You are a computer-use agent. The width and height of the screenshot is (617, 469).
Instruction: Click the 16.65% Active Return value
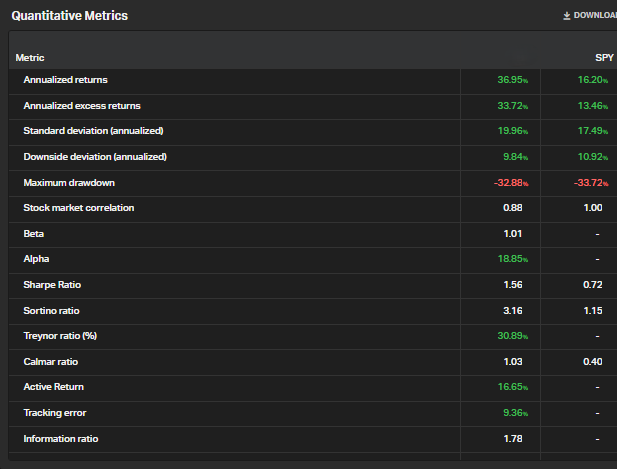click(x=513, y=387)
